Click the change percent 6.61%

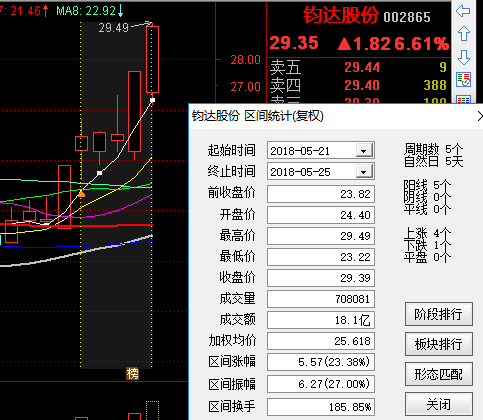tap(421, 44)
